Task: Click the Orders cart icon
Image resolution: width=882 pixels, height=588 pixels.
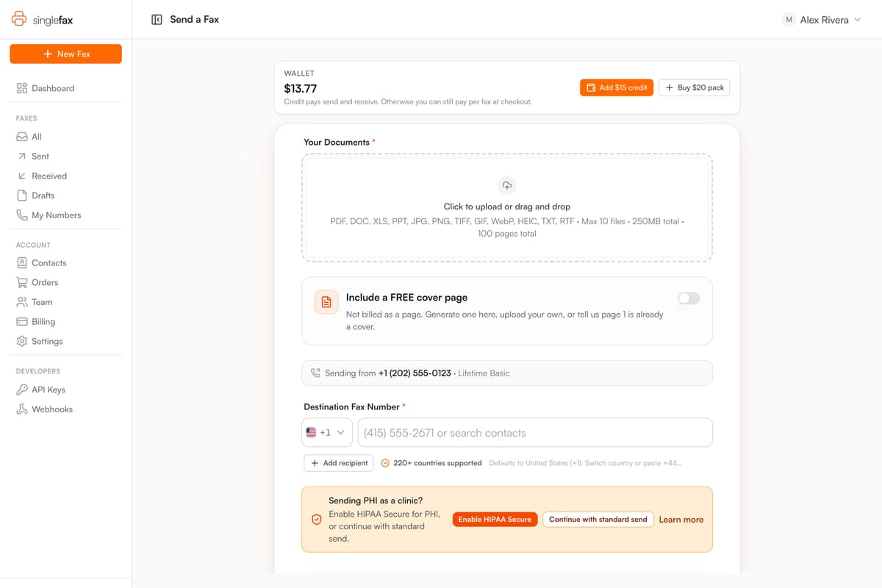Action: tap(22, 282)
